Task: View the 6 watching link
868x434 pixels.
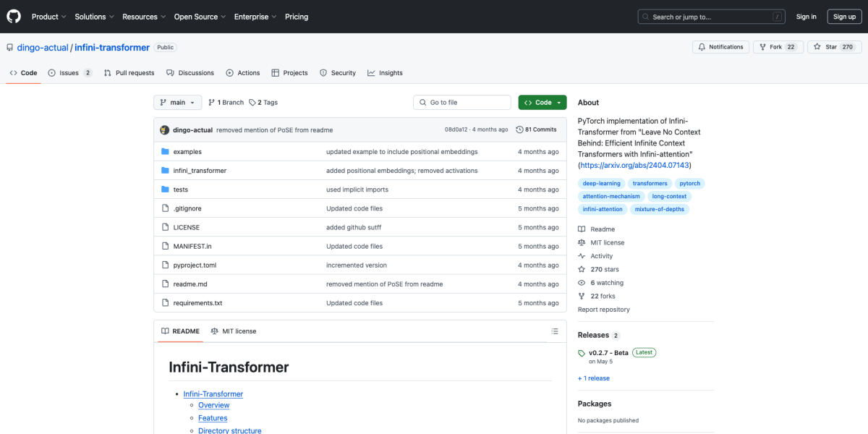Action: pyautogui.click(x=600, y=283)
